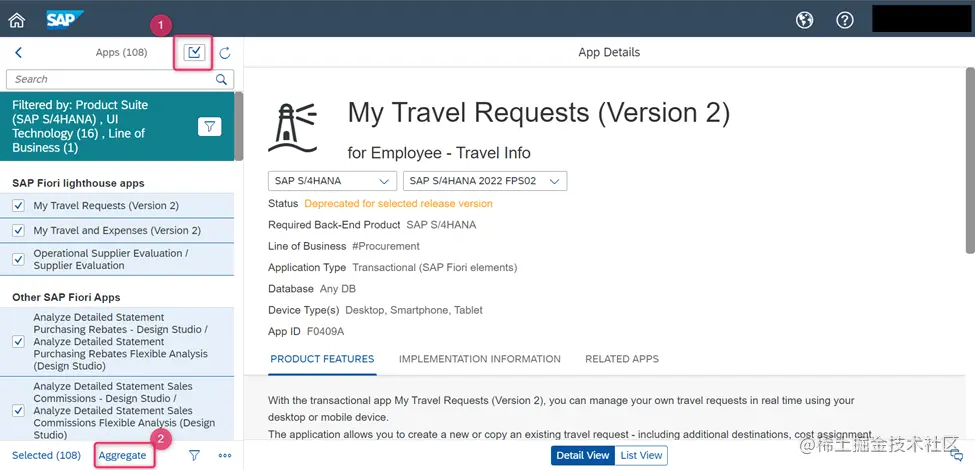
Task: Click App ID value 'F0409A'
Action: [326, 331]
